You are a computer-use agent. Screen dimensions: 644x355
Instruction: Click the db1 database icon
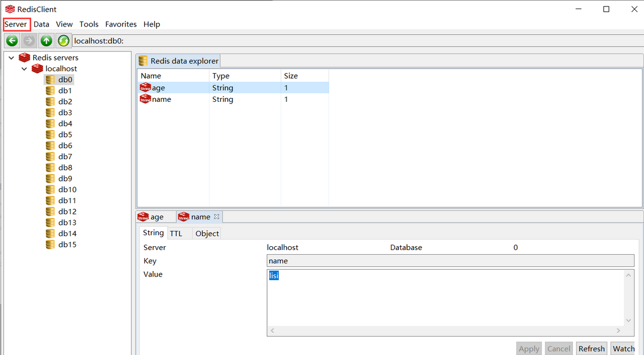[50, 91]
